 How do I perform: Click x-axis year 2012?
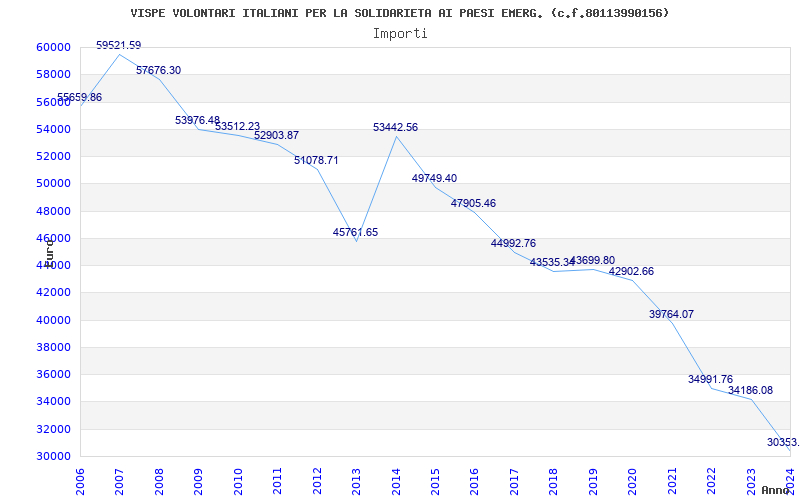pos(317,482)
